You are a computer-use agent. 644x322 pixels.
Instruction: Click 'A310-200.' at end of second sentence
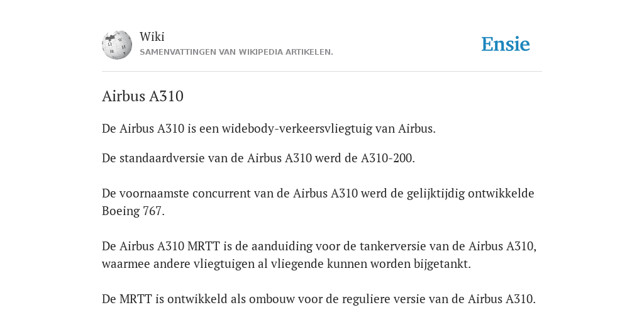(387, 158)
